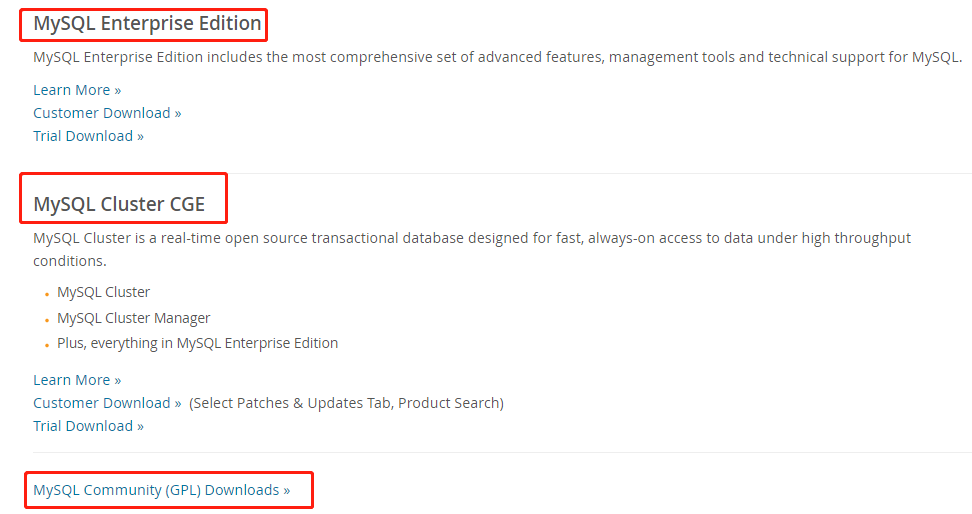Select the MySQL Cluster bullet item text
The image size is (972, 514).
point(103,293)
